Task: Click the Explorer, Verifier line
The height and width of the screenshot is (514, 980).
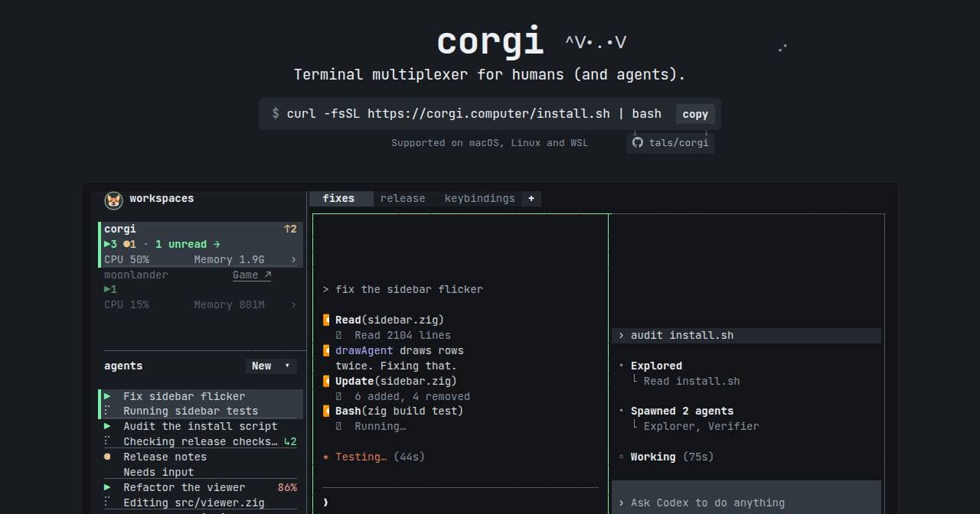Action: pos(701,426)
